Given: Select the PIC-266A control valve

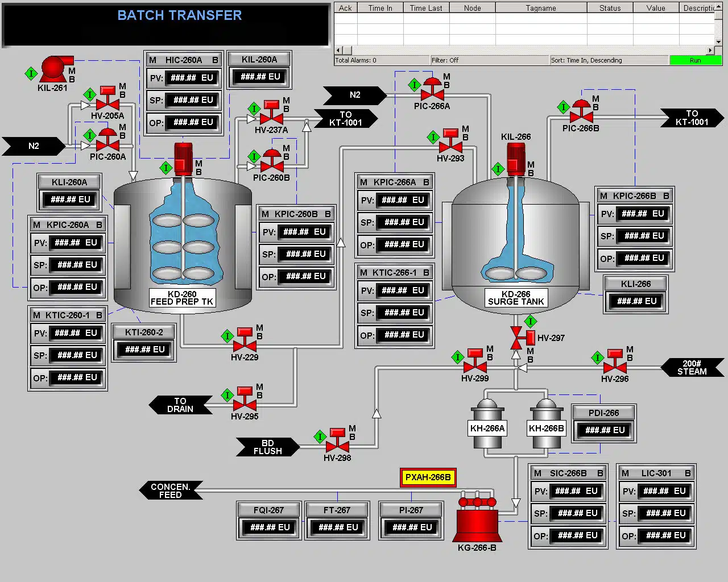Looking at the screenshot, I should (432, 91).
